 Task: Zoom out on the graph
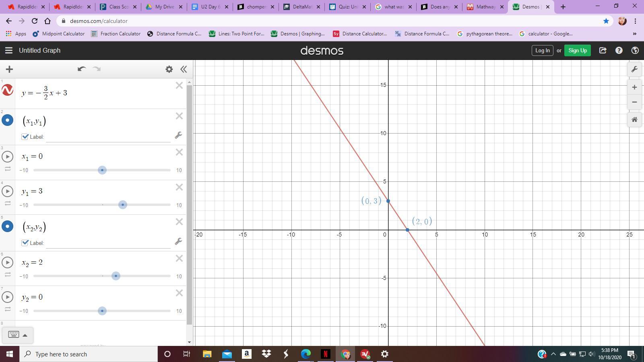[634, 102]
